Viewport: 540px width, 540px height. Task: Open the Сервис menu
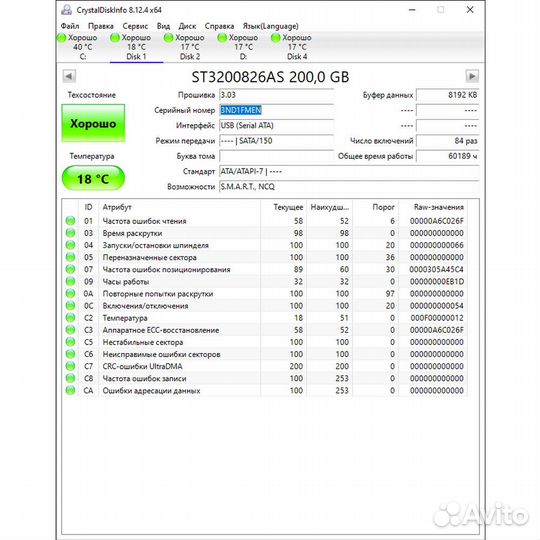coord(135,26)
